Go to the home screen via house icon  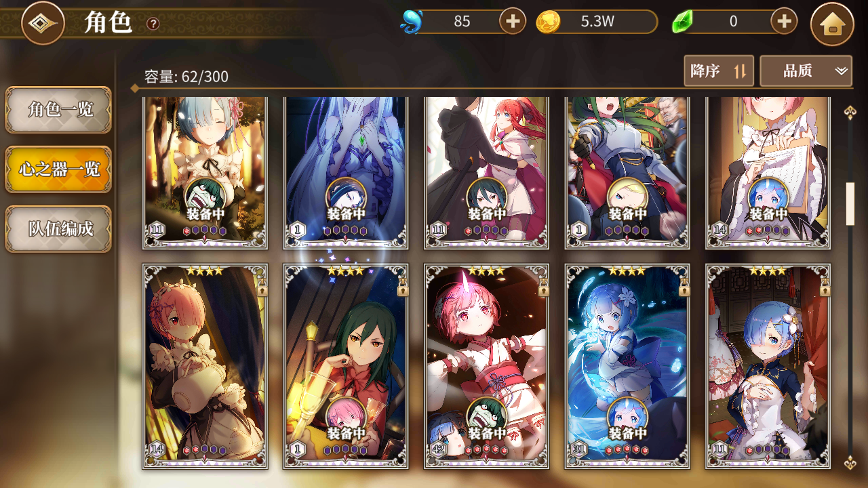point(832,24)
